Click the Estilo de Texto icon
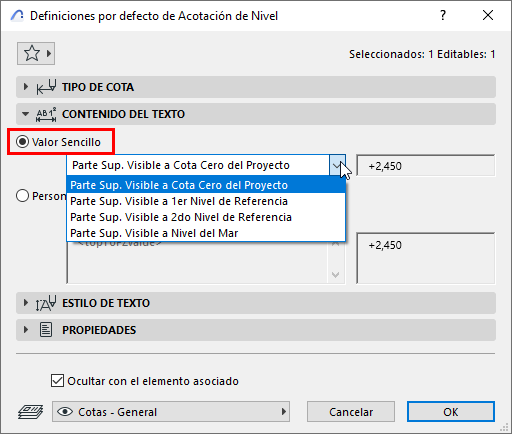 coord(46,303)
